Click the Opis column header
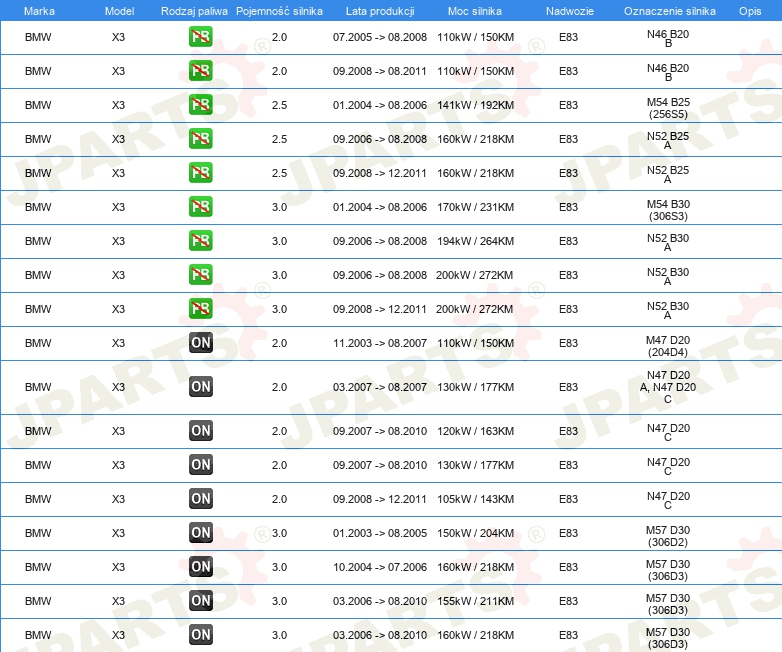The width and height of the screenshot is (782, 652). [x=750, y=11]
